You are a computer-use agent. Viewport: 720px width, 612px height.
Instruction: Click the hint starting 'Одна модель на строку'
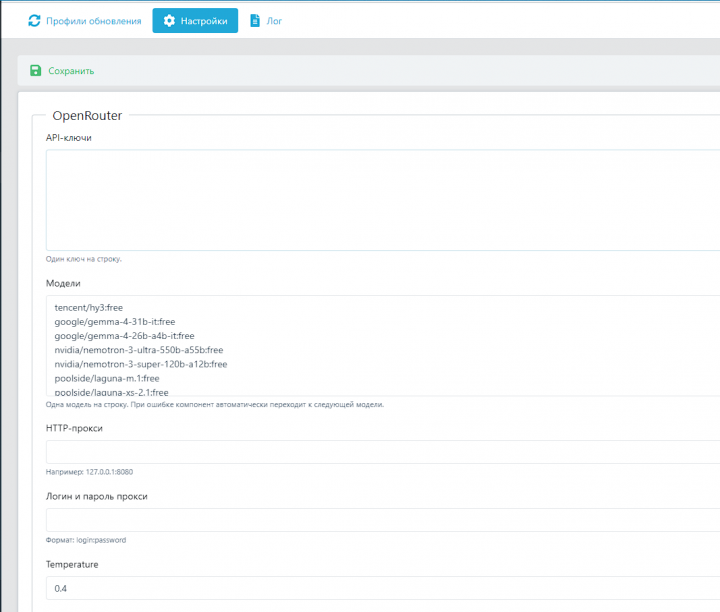(x=215, y=404)
